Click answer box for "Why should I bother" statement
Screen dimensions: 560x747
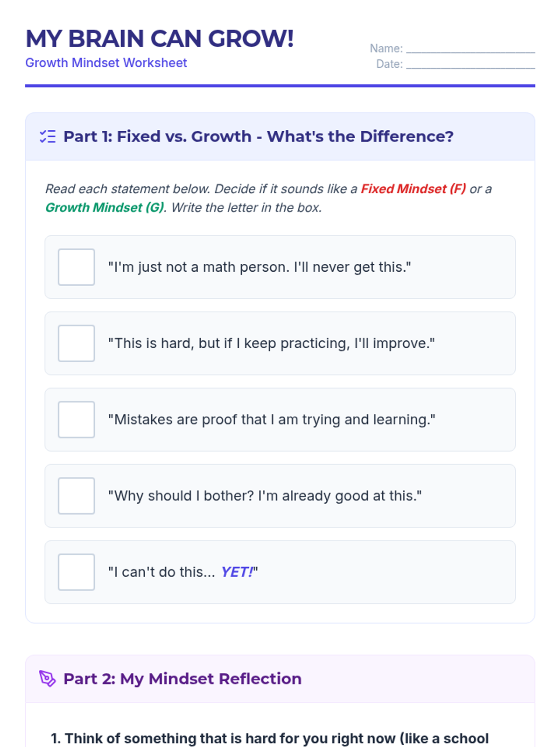77,496
